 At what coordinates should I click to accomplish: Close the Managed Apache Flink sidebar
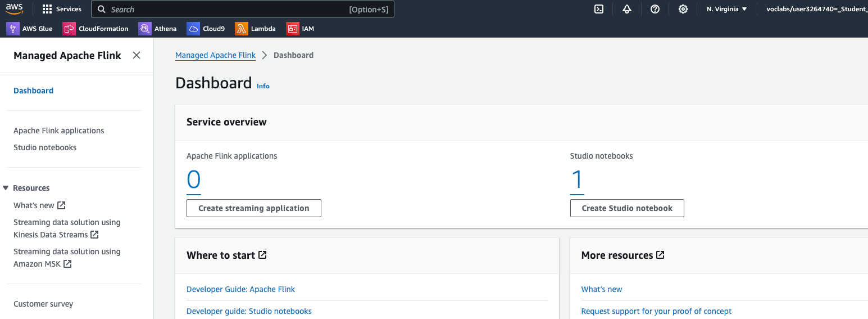point(137,55)
